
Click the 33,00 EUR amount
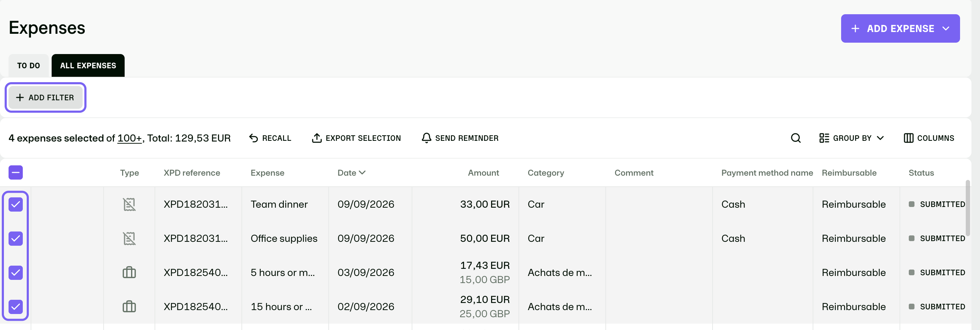coord(485,204)
